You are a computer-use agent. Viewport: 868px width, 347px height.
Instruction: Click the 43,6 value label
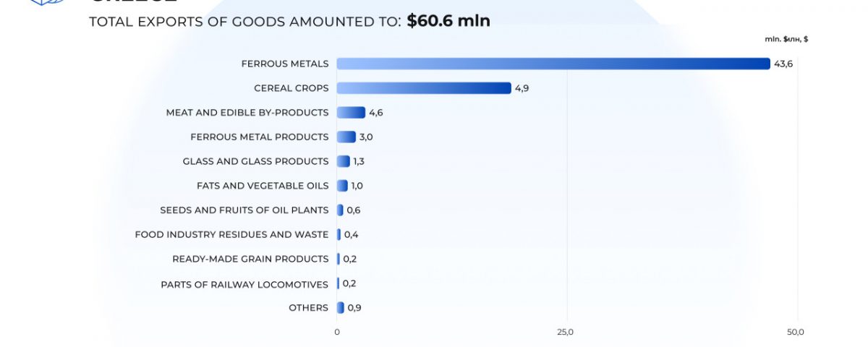coord(783,64)
